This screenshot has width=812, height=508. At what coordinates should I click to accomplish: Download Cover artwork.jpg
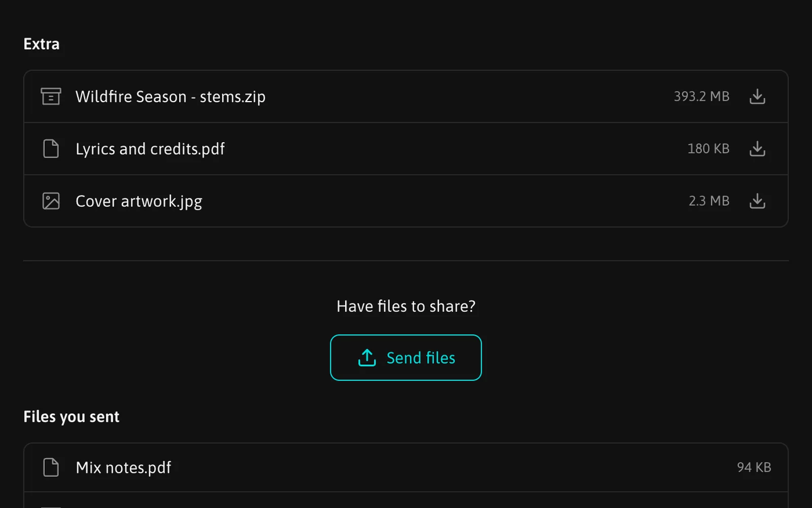pos(757,201)
